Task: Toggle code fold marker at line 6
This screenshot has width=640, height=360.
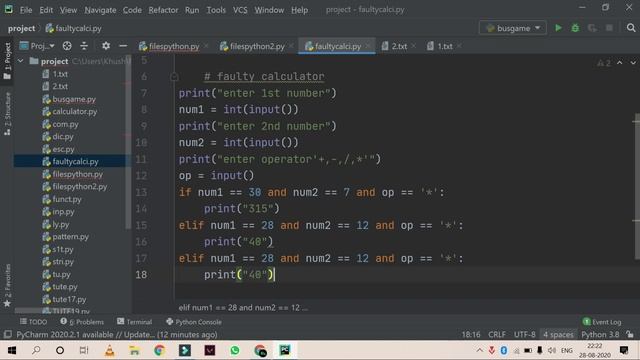Action: coord(174,76)
